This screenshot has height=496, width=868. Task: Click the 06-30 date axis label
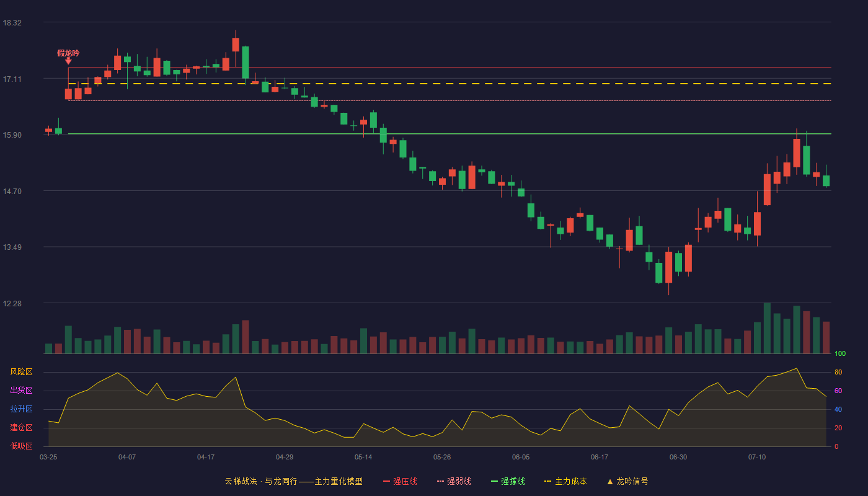(x=678, y=457)
